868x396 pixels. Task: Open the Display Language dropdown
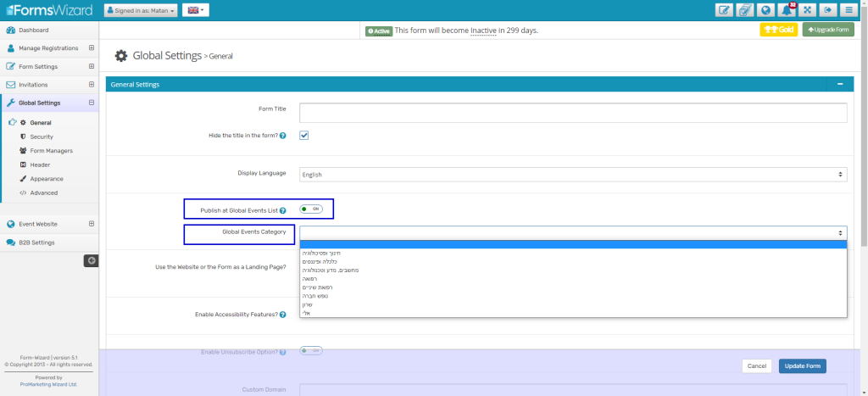pyautogui.click(x=573, y=174)
